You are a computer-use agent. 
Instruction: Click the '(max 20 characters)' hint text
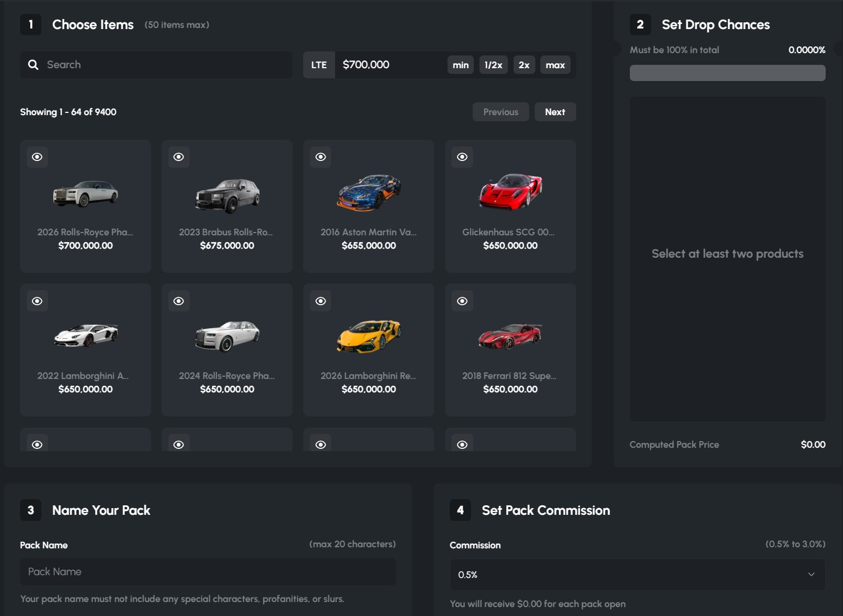352,544
